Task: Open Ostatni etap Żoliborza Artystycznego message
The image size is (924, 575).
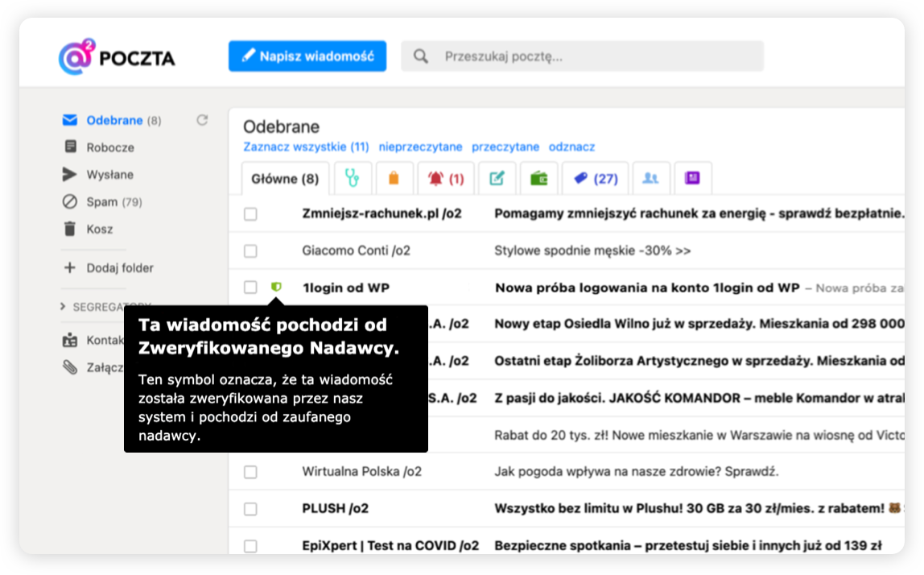Action: click(699, 361)
